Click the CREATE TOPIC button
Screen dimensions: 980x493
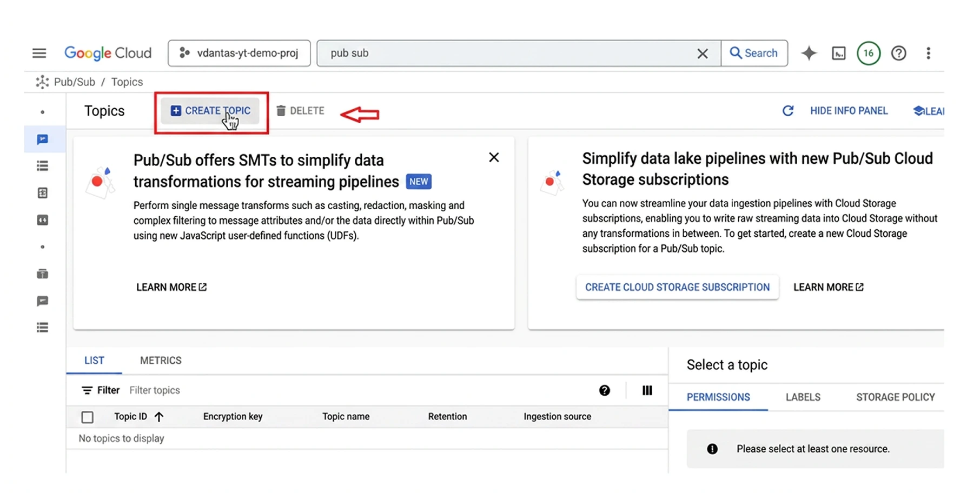[210, 111]
